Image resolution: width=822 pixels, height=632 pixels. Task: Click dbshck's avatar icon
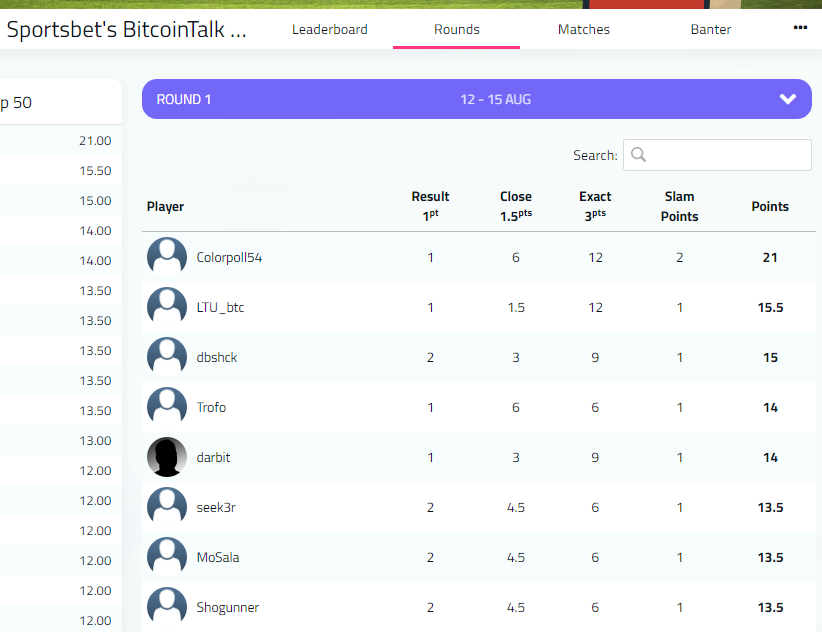[x=167, y=357]
